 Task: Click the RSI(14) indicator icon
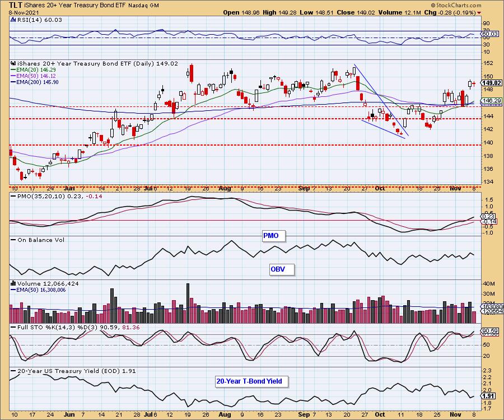[13, 20]
